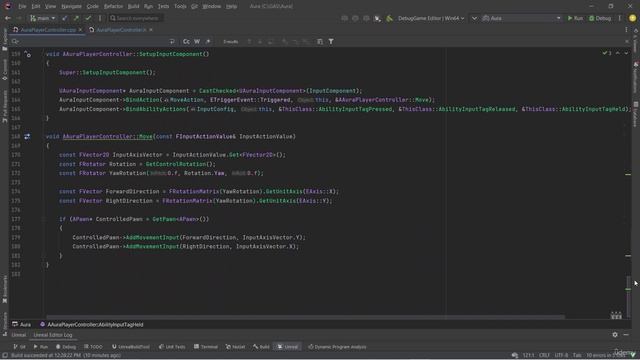Click AAuraPlayerController::AbilityInputTagHeld breadcrumb
The width and height of the screenshot is (640, 360).
[x=92, y=325]
